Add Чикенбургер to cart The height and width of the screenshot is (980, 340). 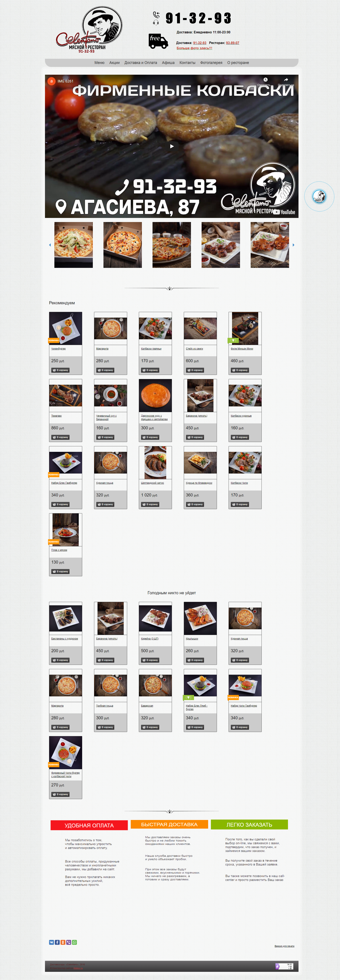[x=60, y=370]
